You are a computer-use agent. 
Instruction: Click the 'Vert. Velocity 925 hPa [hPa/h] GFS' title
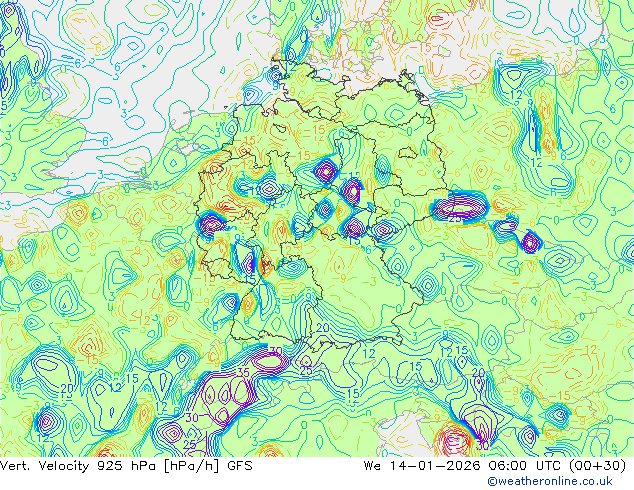pyautogui.click(x=126, y=466)
